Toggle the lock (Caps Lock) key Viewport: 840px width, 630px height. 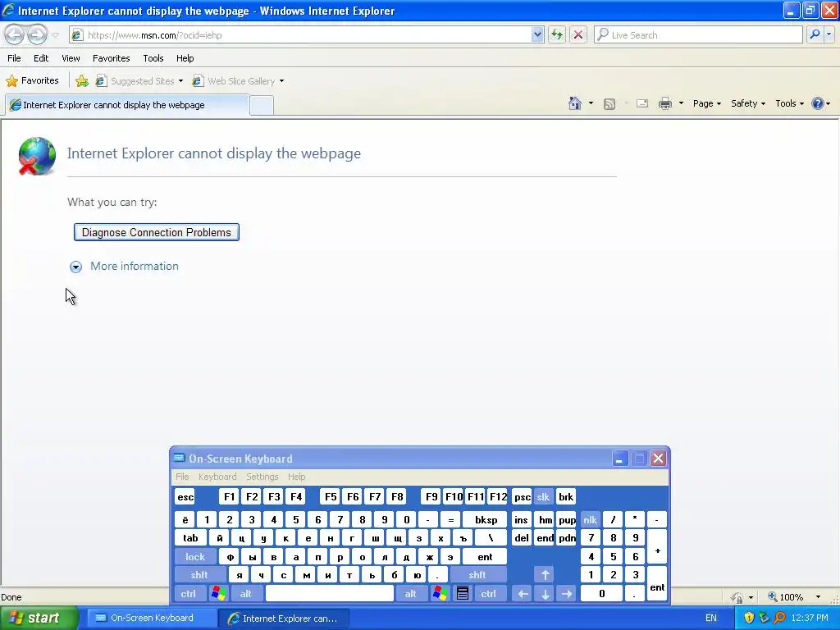point(195,557)
